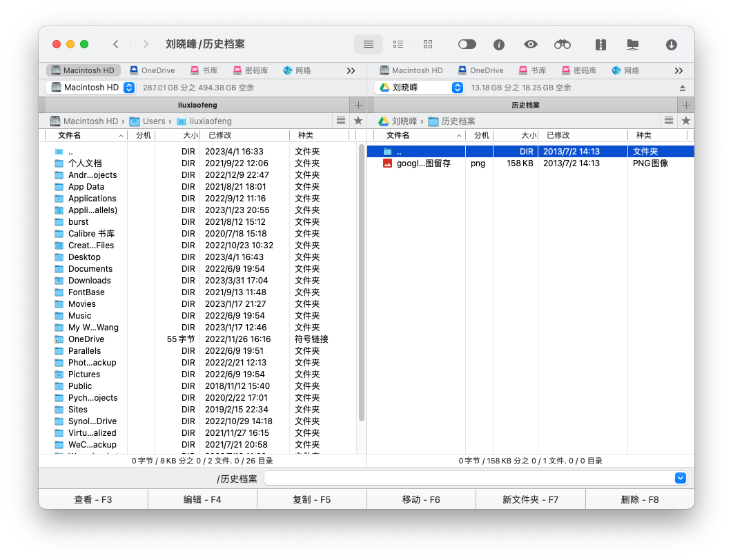Viewport: 733px width, 560px height.
Task: Open search with the binoculars icon
Action: click(563, 44)
